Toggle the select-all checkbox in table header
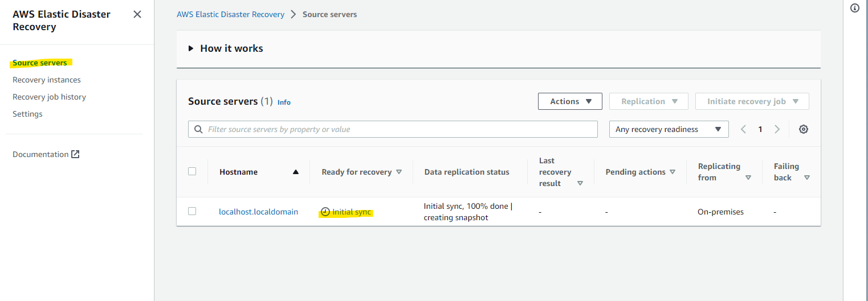 point(192,171)
